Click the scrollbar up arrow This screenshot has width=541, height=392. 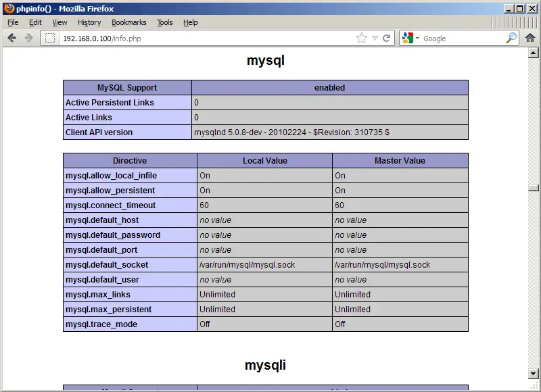[x=533, y=53]
